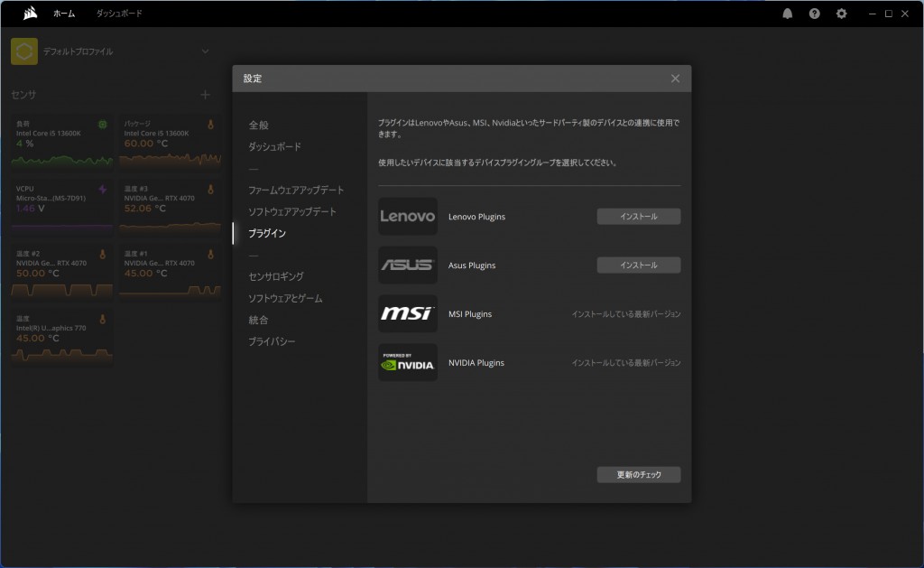Open the notifications bell icon

pos(787,13)
